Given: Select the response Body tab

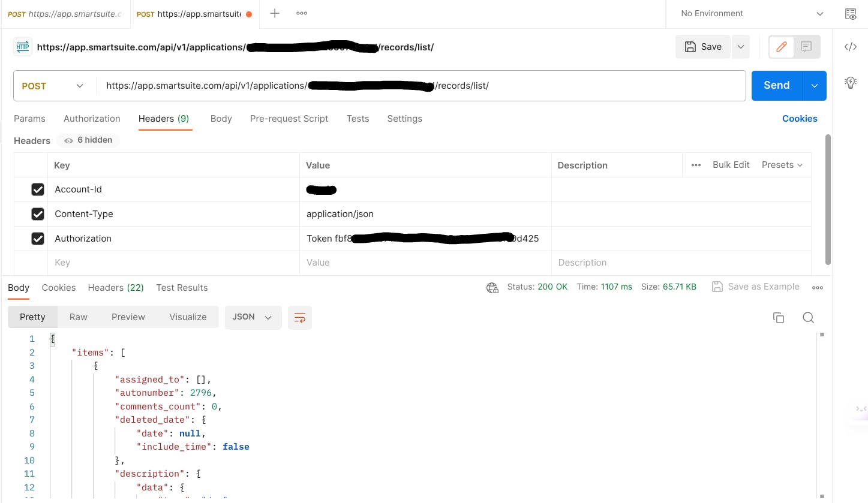Looking at the screenshot, I should coord(19,288).
